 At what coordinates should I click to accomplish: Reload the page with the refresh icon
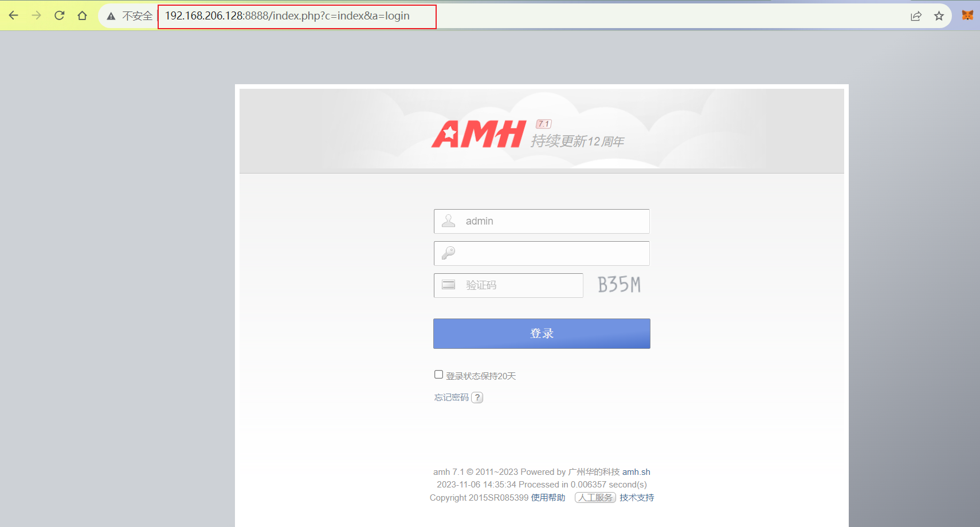[x=60, y=15]
